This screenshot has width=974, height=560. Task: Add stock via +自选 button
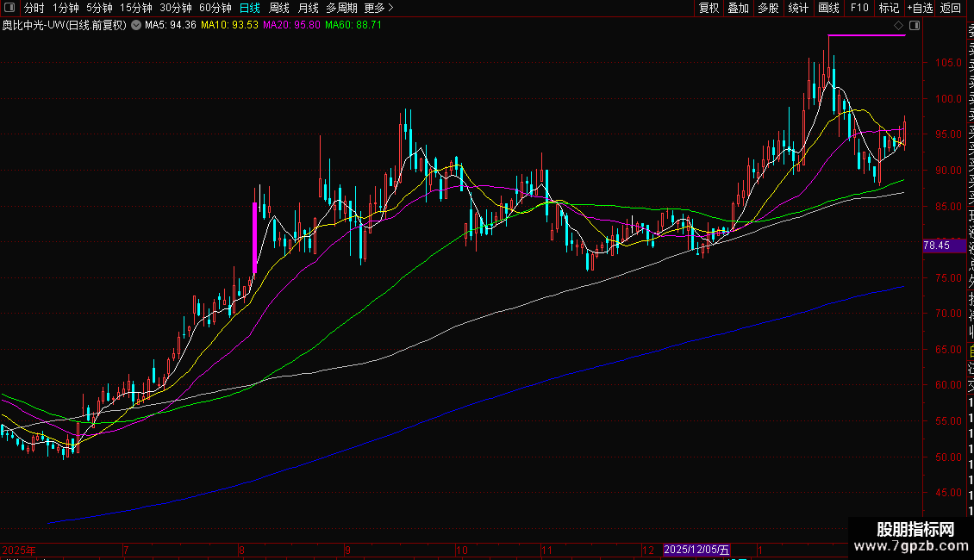pos(920,8)
